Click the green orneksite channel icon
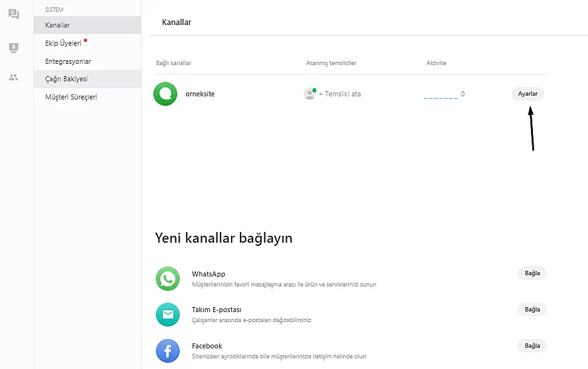The width and height of the screenshot is (588, 369). click(166, 94)
